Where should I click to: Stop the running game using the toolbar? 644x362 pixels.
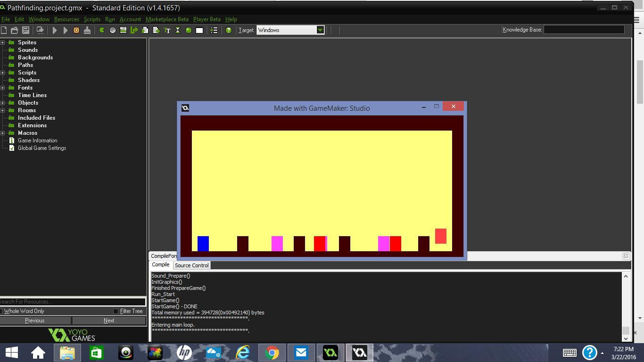point(76,30)
